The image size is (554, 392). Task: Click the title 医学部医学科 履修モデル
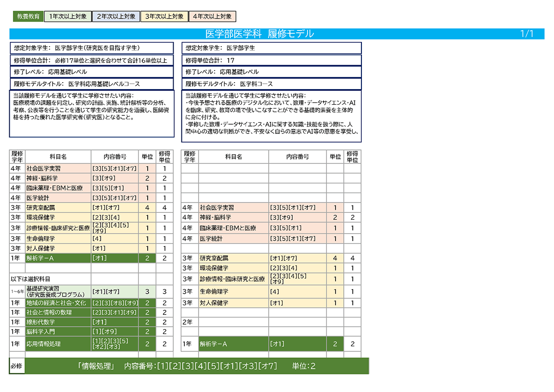pyautogui.click(x=259, y=34)
